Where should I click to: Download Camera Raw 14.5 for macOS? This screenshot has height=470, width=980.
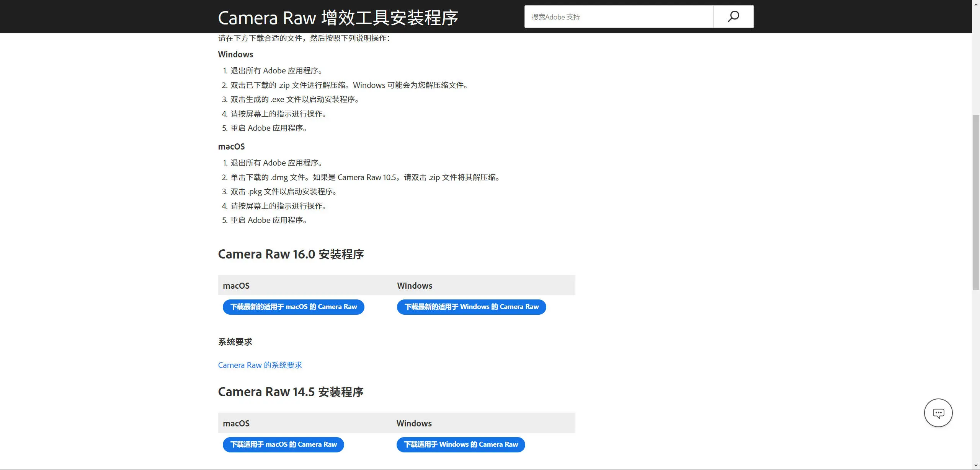click(283, 444)
